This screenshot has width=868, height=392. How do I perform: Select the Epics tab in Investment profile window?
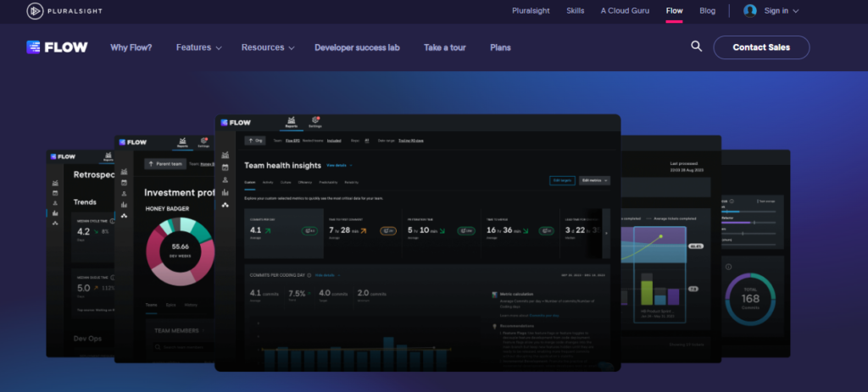[171, 305]
